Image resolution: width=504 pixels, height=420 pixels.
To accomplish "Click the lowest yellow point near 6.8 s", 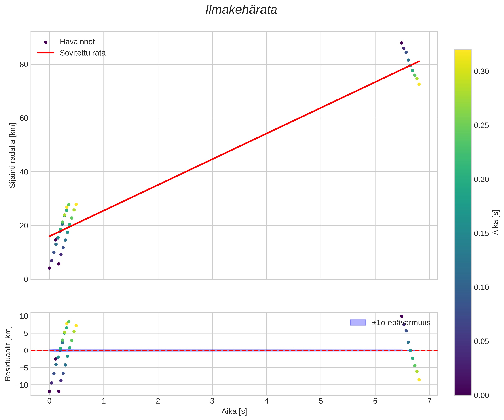I will tap(419, 84).
